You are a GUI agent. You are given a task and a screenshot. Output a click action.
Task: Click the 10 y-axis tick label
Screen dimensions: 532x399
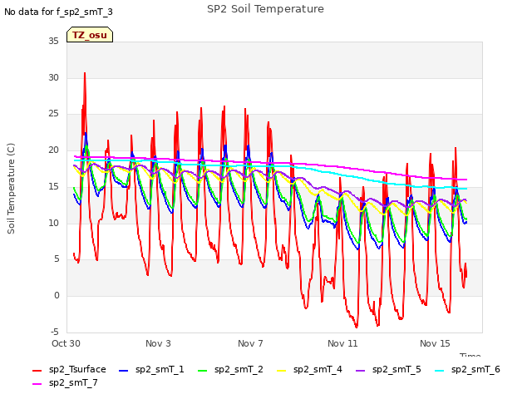[x=53, y=223]
